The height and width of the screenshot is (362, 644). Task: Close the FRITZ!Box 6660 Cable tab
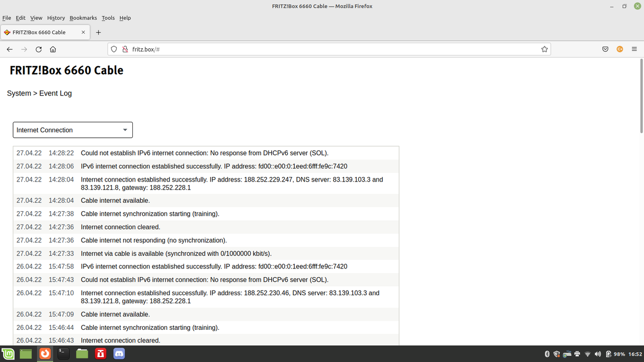83,32
